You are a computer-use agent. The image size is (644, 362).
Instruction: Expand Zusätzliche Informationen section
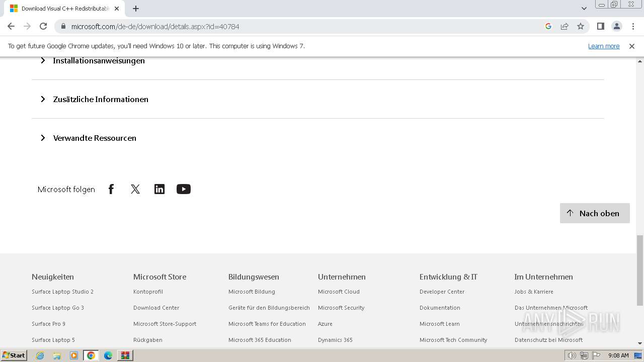[101, 99]
